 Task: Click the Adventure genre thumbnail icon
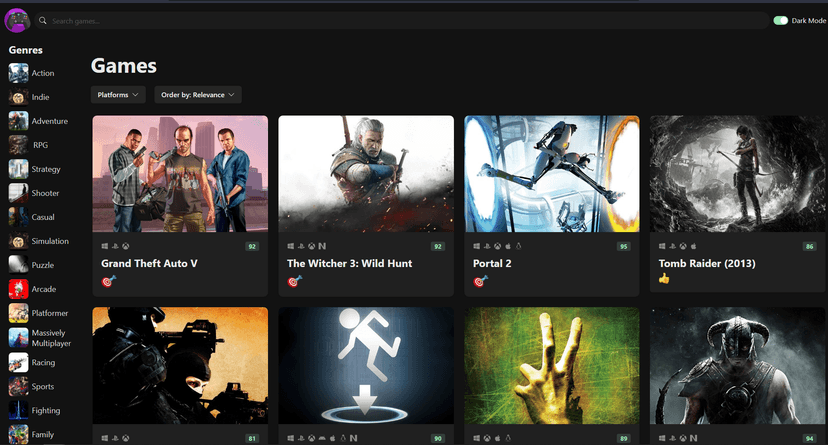(18, 121)
